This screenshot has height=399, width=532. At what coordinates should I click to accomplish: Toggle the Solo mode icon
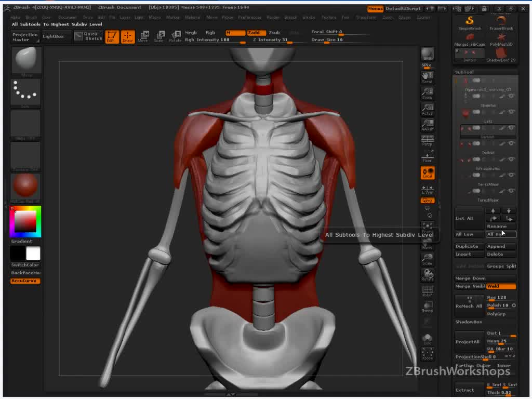click(x=427, y=339)
